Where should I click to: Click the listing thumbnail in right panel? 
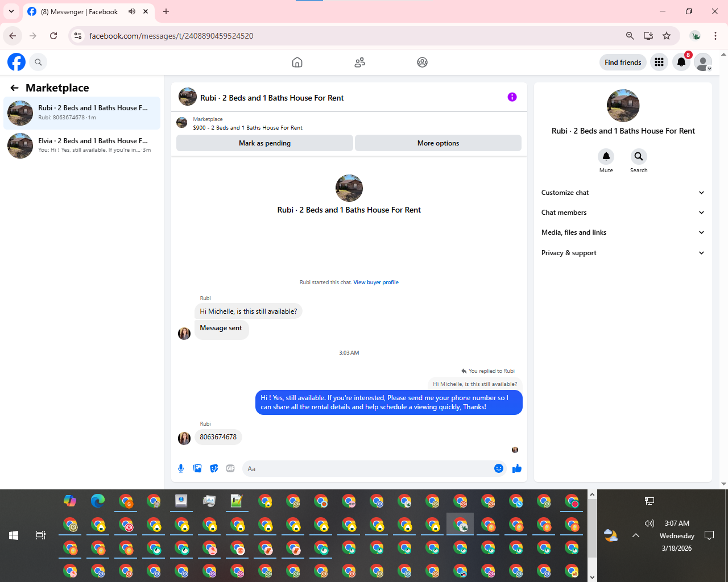[x=623, y=106]
